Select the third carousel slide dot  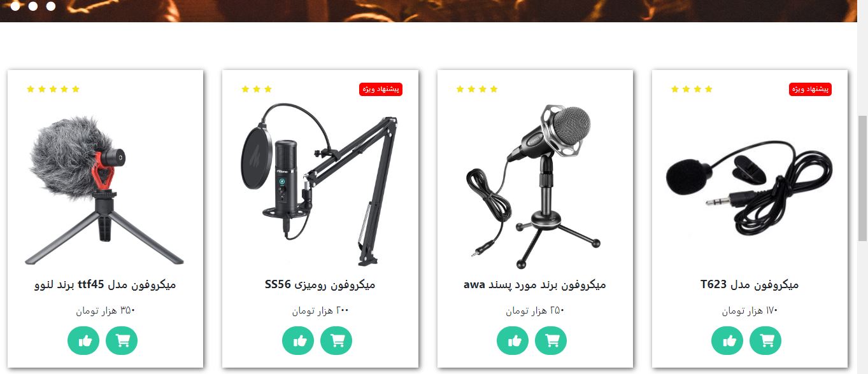click(x=51, y=6)
